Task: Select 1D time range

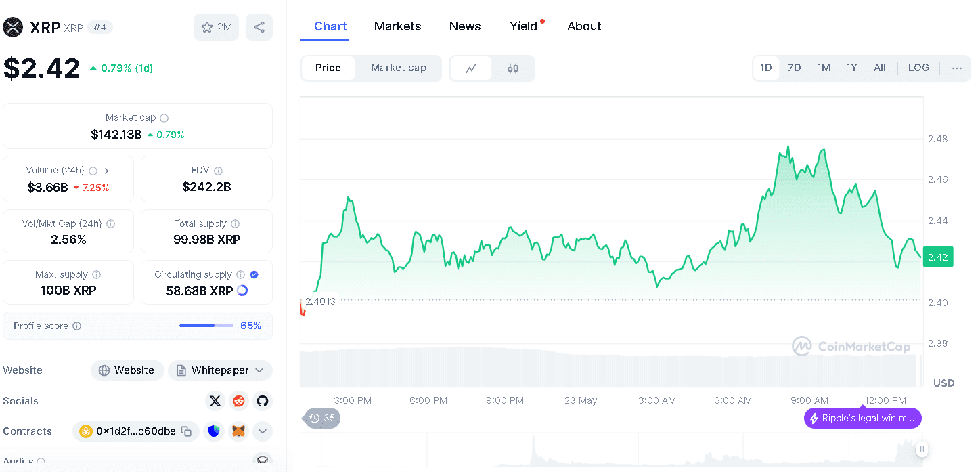Action: (766, 68)
